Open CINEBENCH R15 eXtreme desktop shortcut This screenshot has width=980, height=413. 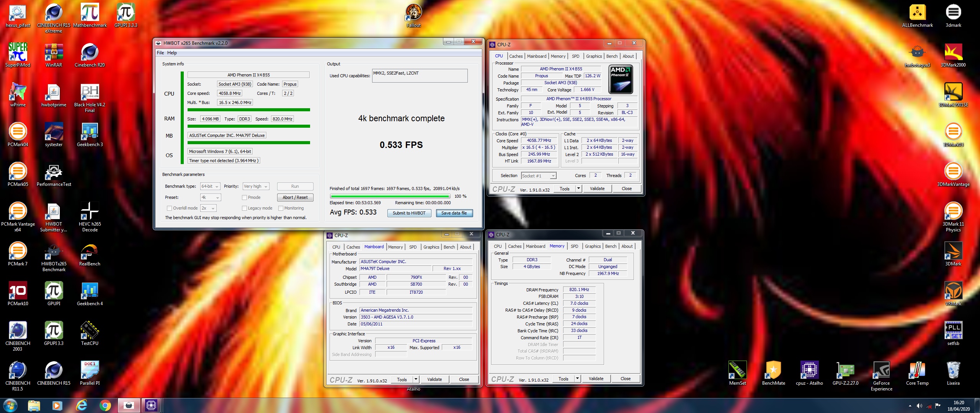[x=54, y=18]
